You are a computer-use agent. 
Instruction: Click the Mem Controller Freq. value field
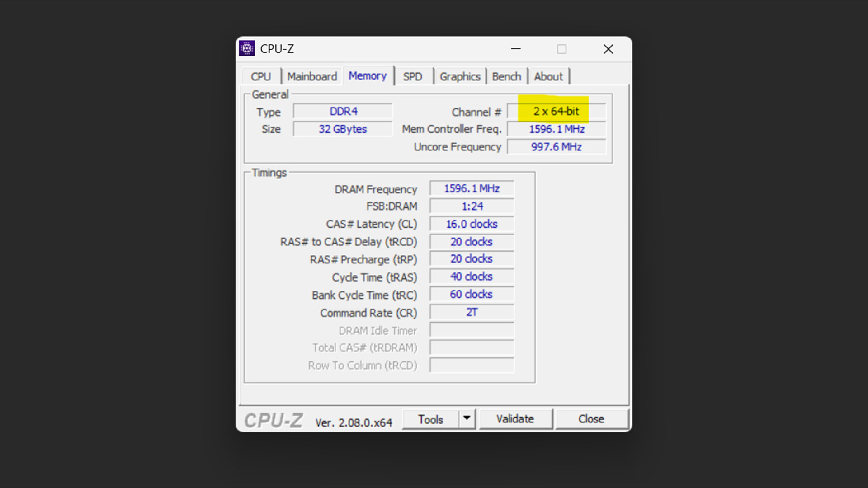[557, 129]
